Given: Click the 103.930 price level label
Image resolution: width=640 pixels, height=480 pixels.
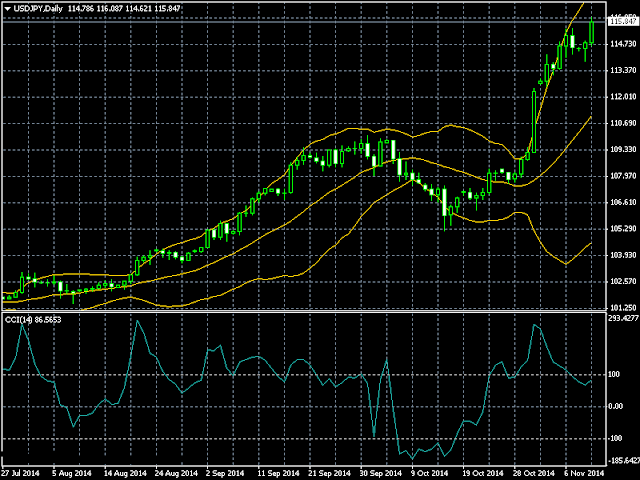Looking at the screenshot, I should (623, 256).
